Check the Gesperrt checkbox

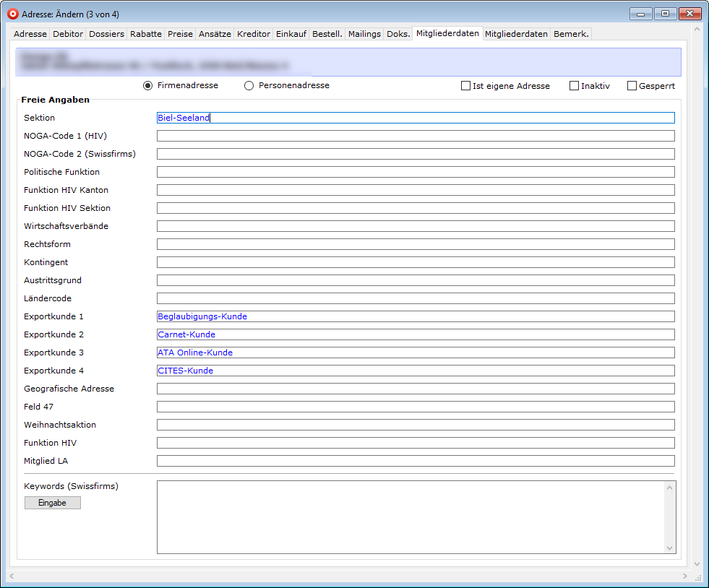coord(632,86)
